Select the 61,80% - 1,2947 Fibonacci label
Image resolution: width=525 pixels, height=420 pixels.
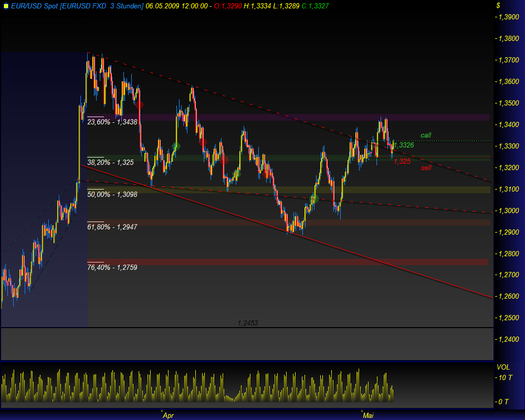[112, 227]
